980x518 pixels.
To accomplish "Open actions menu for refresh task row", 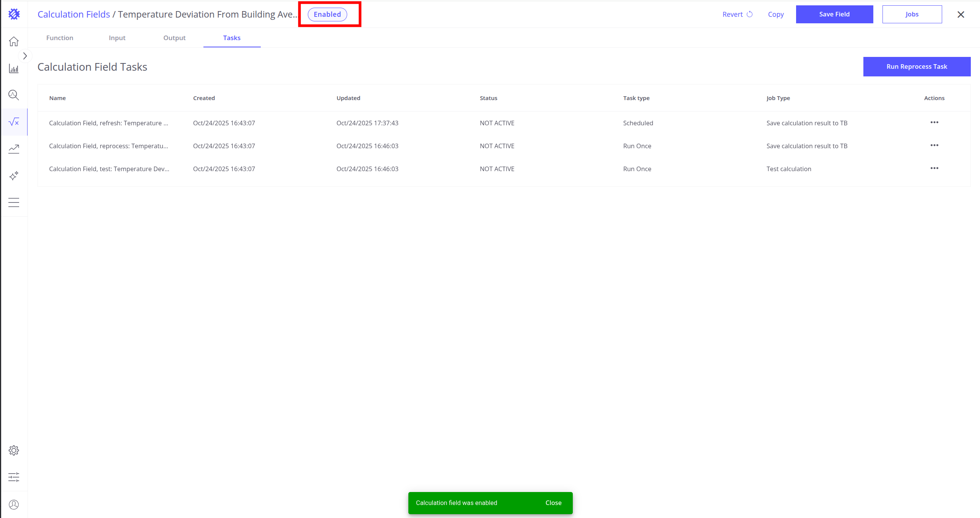I will 934,123.
